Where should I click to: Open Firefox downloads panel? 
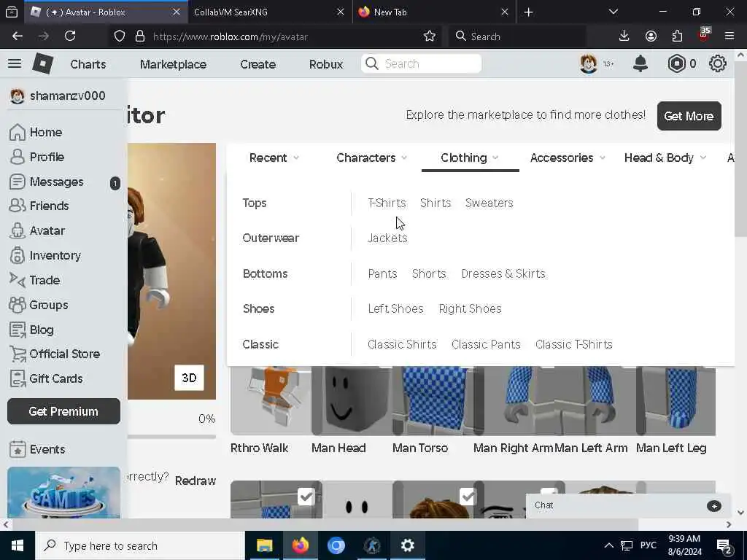coord(624,36)
